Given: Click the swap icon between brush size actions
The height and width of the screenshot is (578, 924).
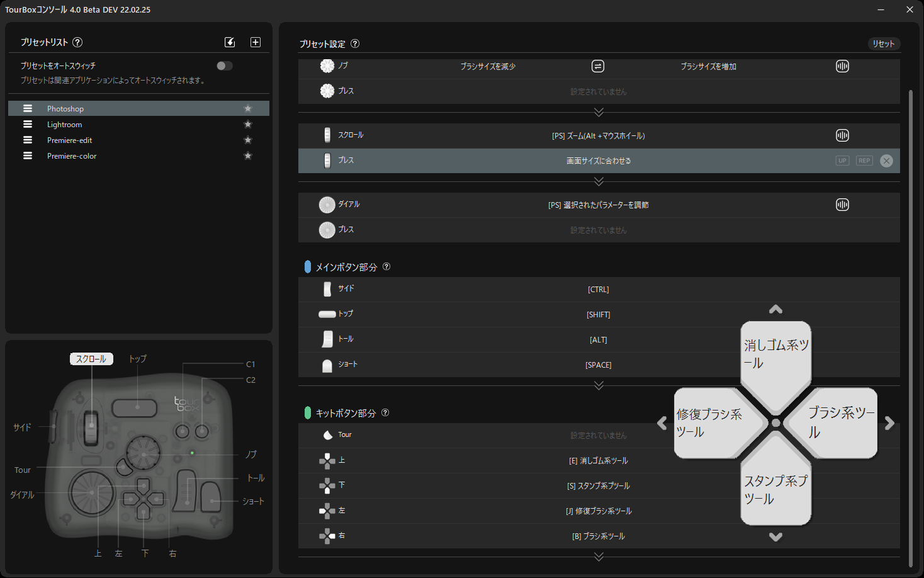Looking at the screenshot, I should click(x=598, y=66).
